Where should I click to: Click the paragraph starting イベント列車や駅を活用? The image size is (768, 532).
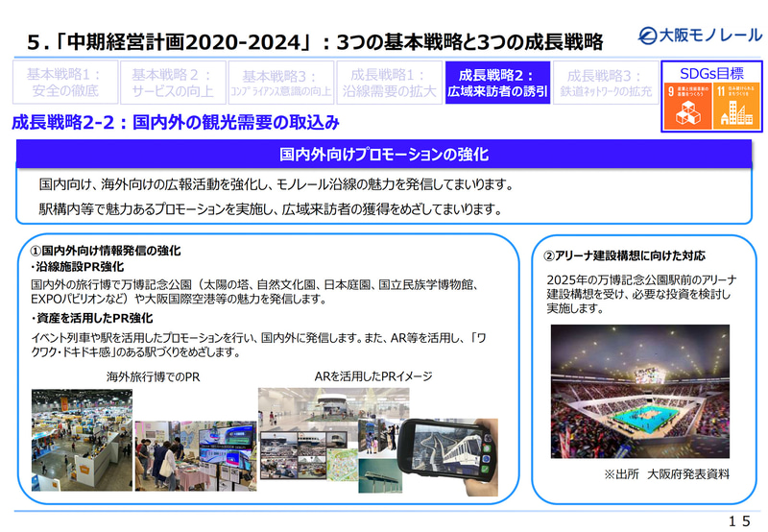point(258,345)
